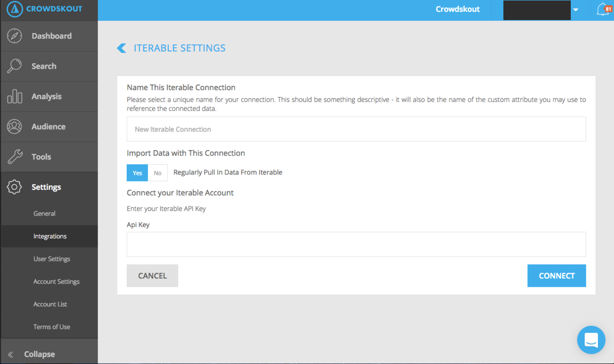Collapse the sidebar via Collapse label
This screenshot has width=614, height=364.
39,354
